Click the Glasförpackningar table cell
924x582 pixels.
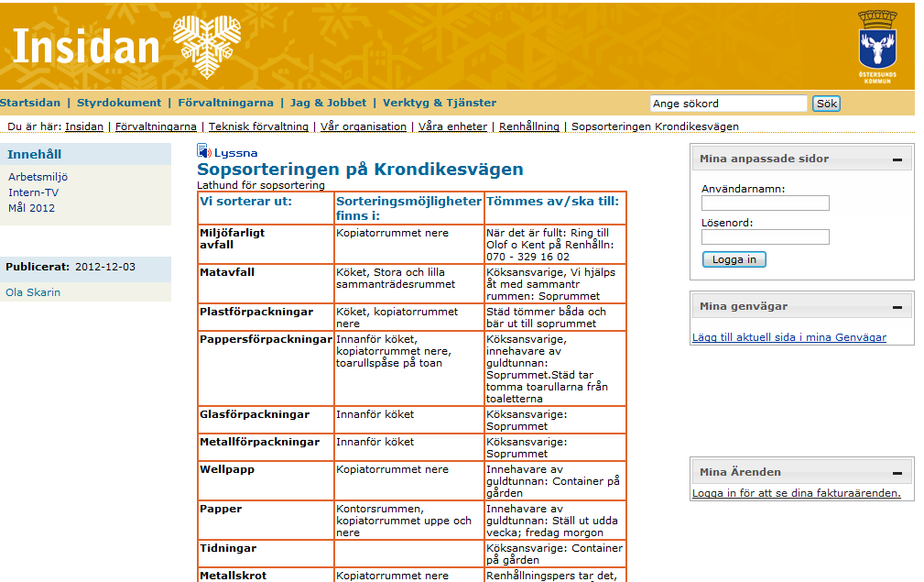point(266,420)
